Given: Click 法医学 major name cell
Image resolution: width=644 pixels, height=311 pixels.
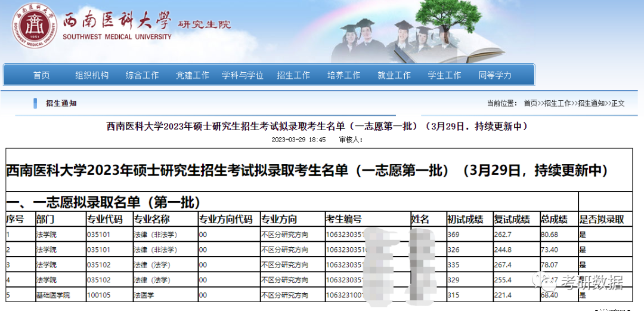Looking at the screenshot, I should (x=144, y=295).
